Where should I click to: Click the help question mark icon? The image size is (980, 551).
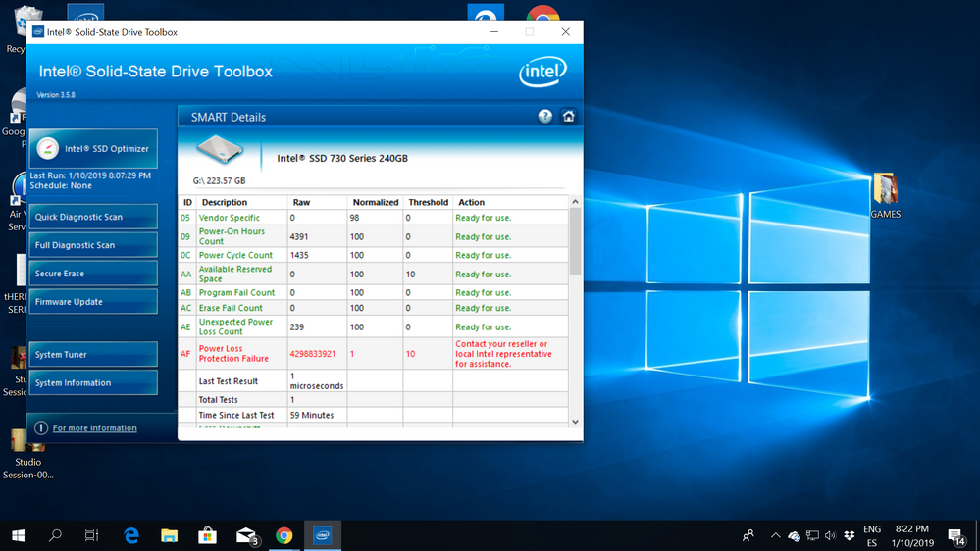click(x=545, y=117)
